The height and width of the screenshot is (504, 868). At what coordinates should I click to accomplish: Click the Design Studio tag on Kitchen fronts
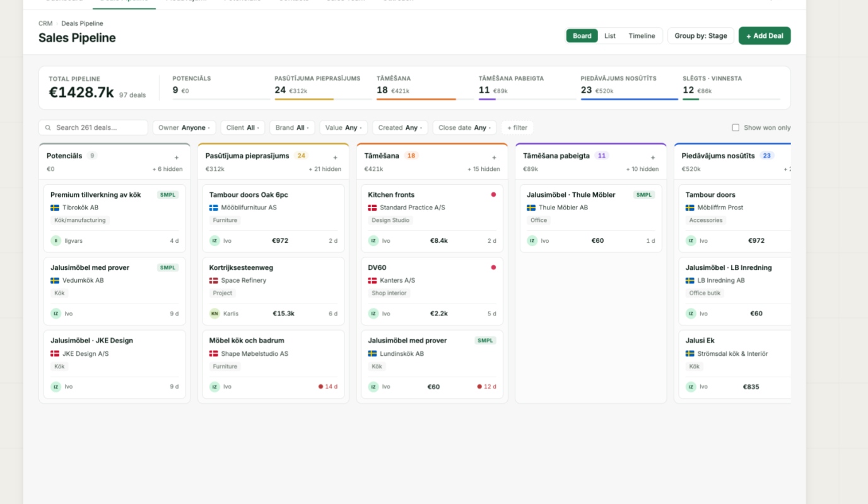[x=390, y=220]
